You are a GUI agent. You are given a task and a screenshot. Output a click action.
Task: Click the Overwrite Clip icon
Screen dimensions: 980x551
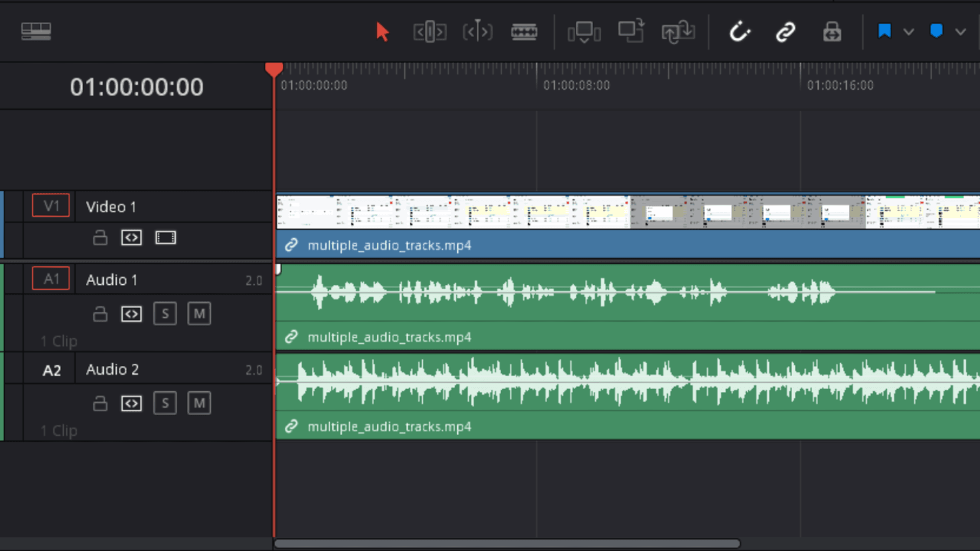click(631, 32)
